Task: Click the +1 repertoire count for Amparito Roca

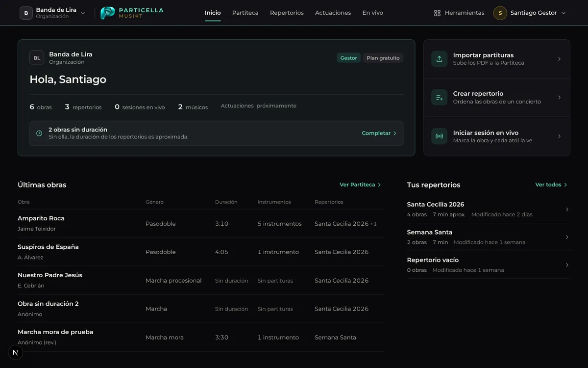Action: click(373, 224)
